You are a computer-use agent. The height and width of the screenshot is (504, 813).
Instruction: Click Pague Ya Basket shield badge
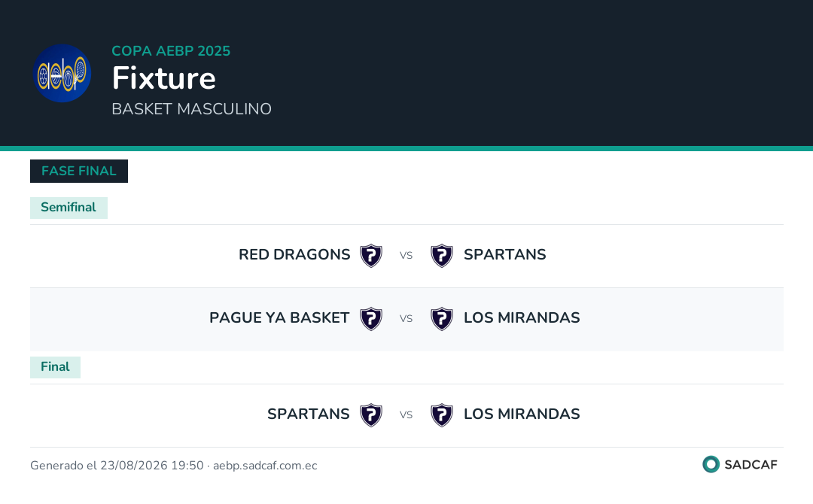tap(371, 318)
